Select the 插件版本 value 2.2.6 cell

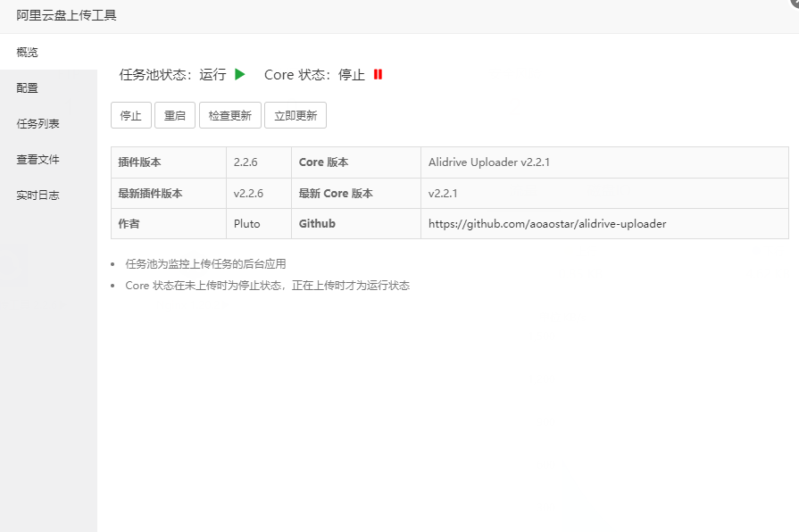(246, 162)
